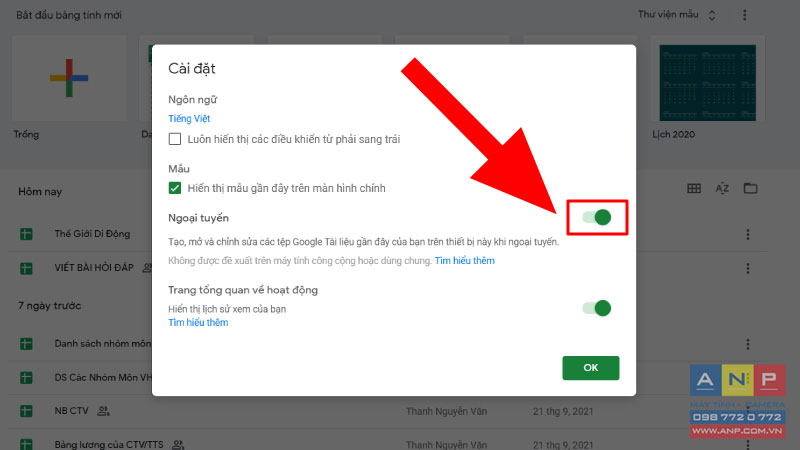Screen dimensions: 800x450
Task: Confirm settings with the OK button
Action: (x=591, y=368)
